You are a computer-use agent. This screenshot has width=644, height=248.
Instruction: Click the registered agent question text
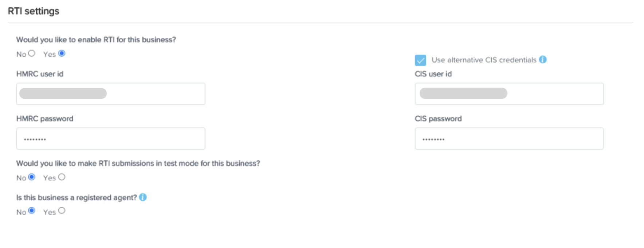pyautogui.click(x=76, y=197)
